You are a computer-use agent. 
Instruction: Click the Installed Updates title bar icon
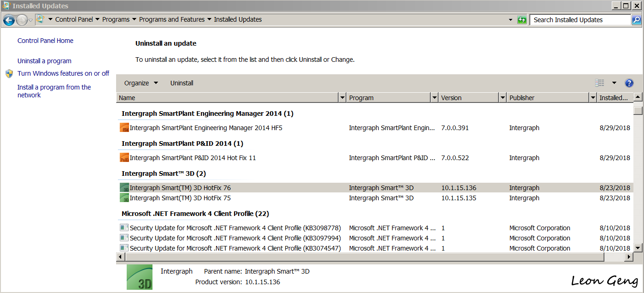tap(6, 6)
